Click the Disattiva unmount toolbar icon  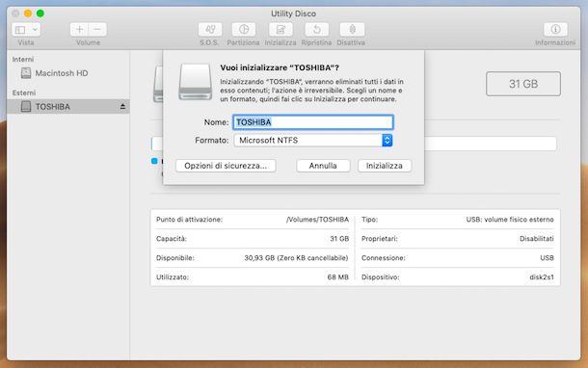point(352,30)
